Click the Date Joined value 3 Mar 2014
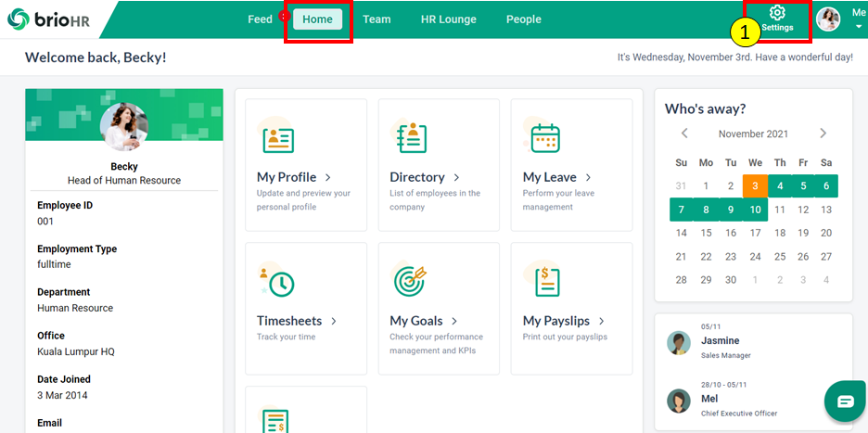 pos(62,395)
